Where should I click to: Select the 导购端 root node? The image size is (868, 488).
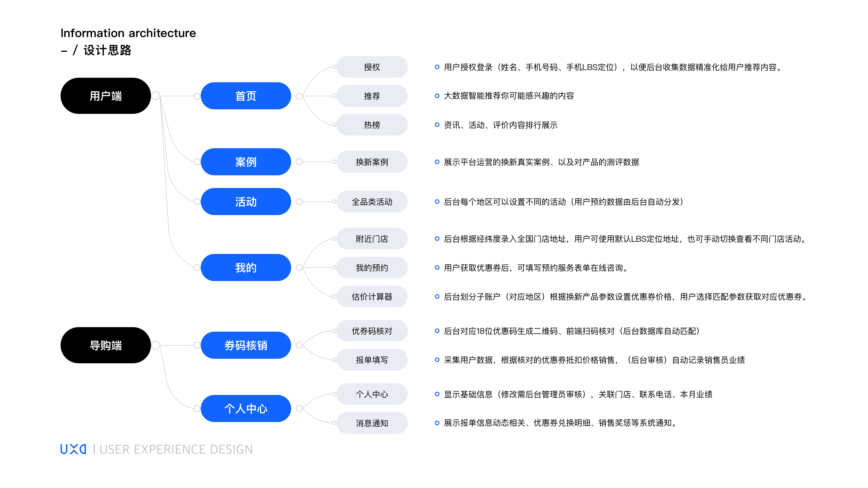tap(106, 345)
